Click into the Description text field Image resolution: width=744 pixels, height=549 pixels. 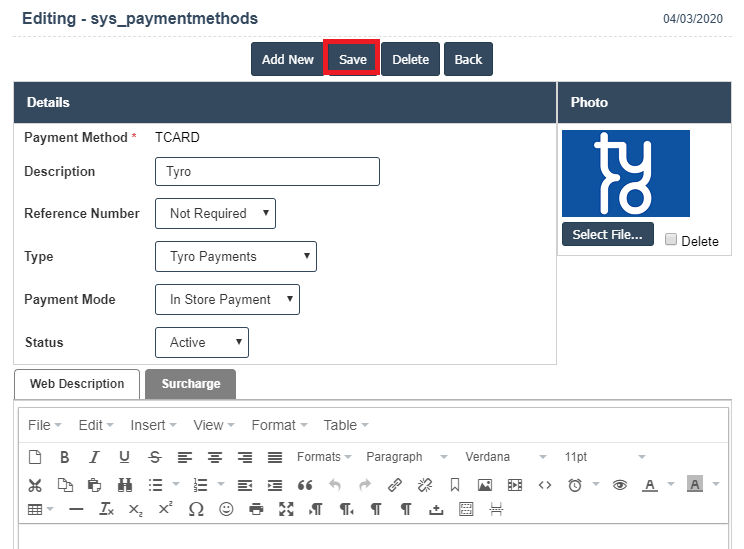click(267, 171)
